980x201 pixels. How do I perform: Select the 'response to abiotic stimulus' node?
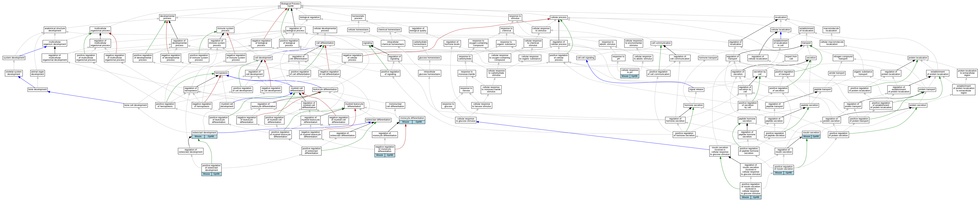[608, 43]
